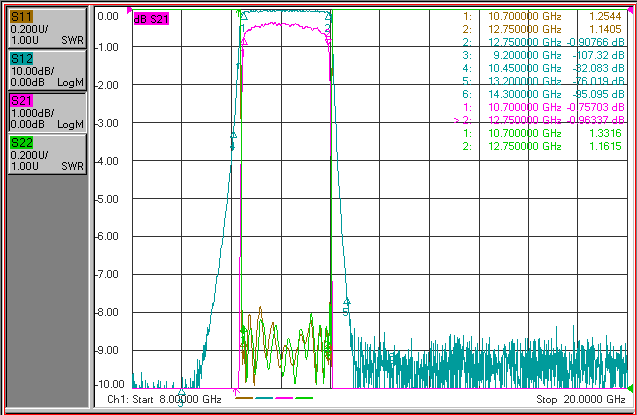Click teal marker 5 triangle on trace

click(347, 301)
